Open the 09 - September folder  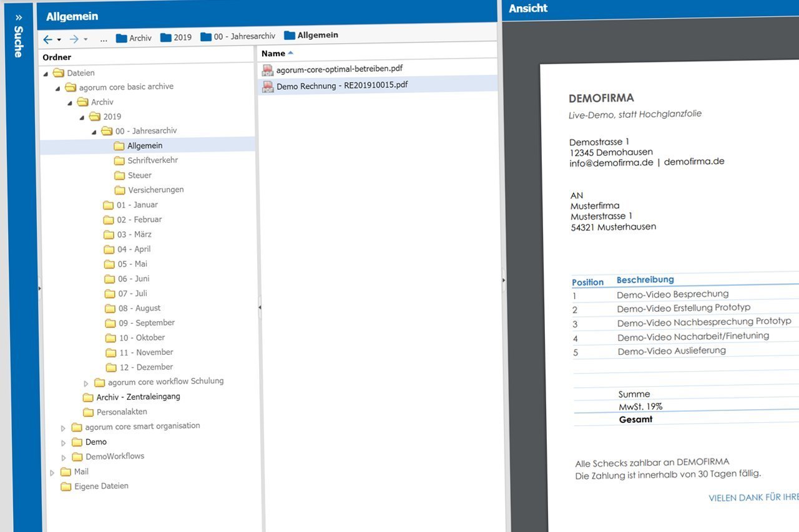point(147,322)
